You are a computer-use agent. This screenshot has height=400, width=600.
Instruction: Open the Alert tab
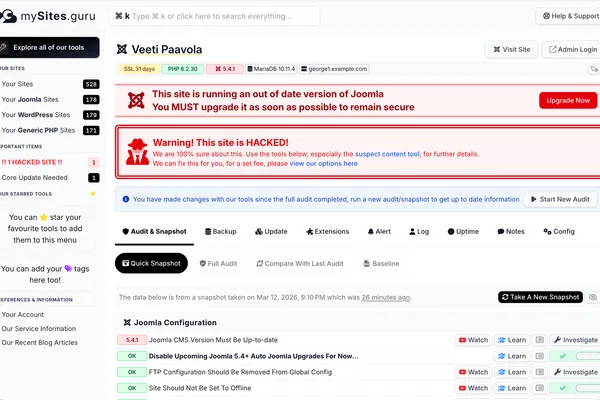[379, 232]
